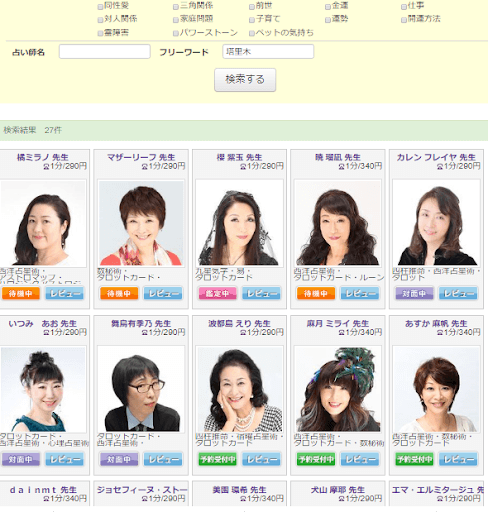The width and height of the screenshot is (488, 512).
Task: Click 対面中 button under 舞鳥有季乃
Action: click(119, 459)
